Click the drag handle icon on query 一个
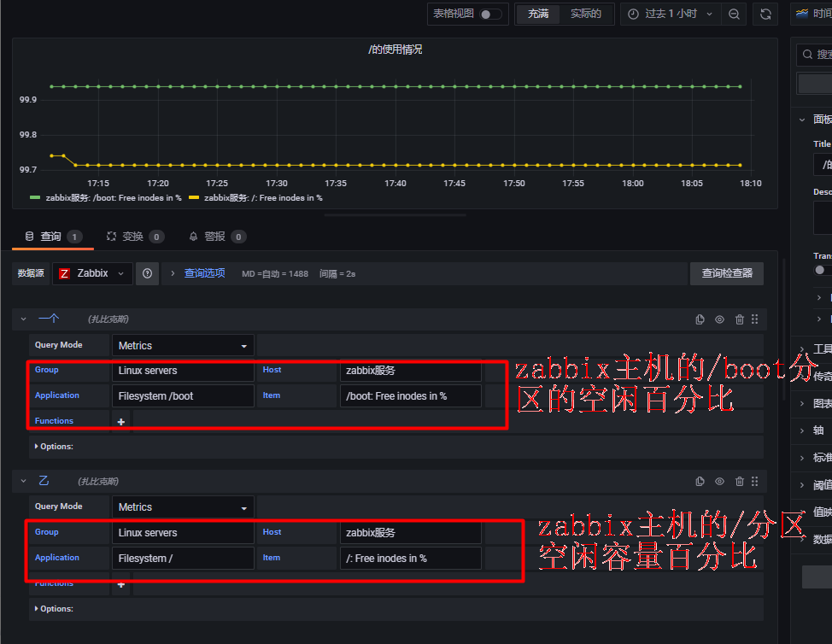 [754, 319]
